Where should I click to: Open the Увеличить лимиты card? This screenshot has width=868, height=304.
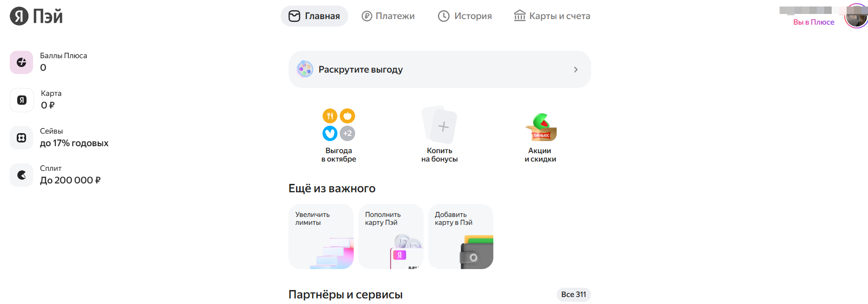321,236
